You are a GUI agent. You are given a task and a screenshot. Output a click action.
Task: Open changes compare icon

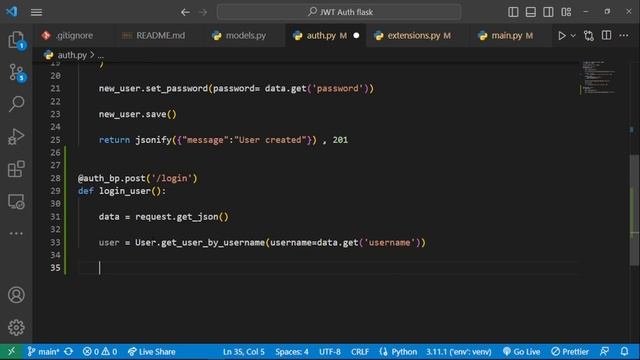click(x=589, y=36)
